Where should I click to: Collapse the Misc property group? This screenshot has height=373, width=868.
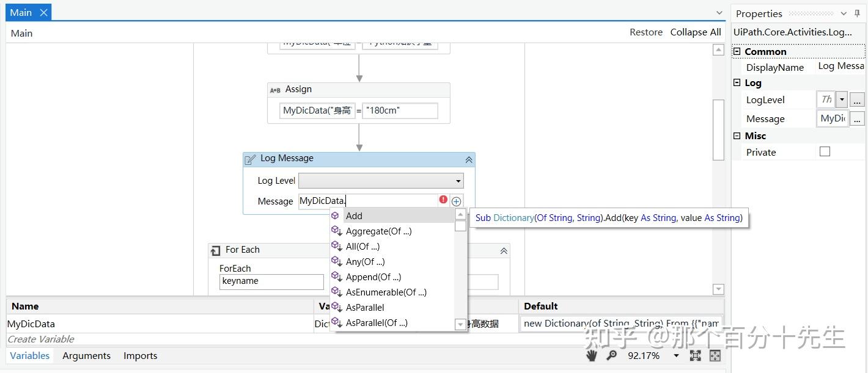point(737,136)
